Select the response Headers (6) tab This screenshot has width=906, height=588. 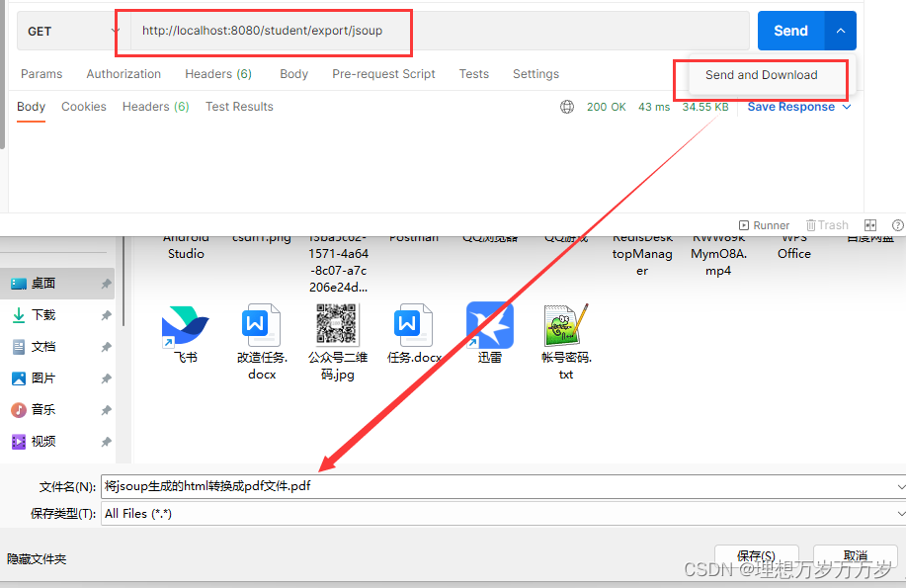(x=155, y=107)
